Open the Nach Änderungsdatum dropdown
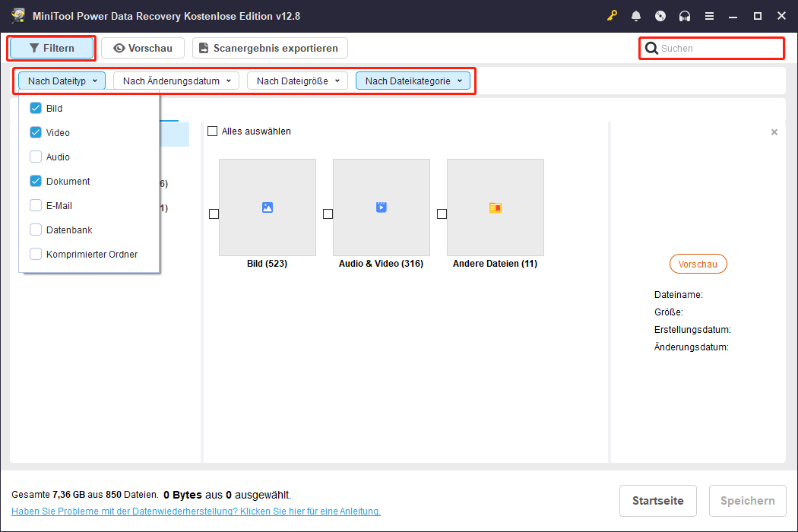 click(x=176, y=80)
